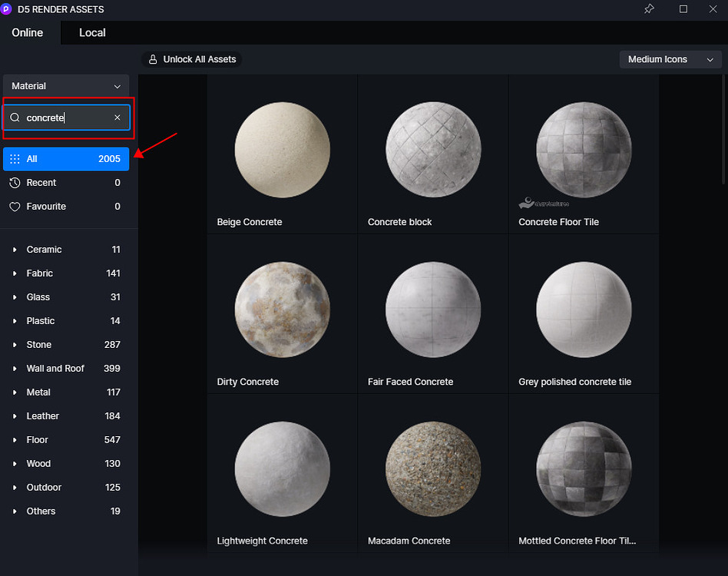Select the Lightweight Concrete material sphere
The image size is (728, 576).
(283, 469)
